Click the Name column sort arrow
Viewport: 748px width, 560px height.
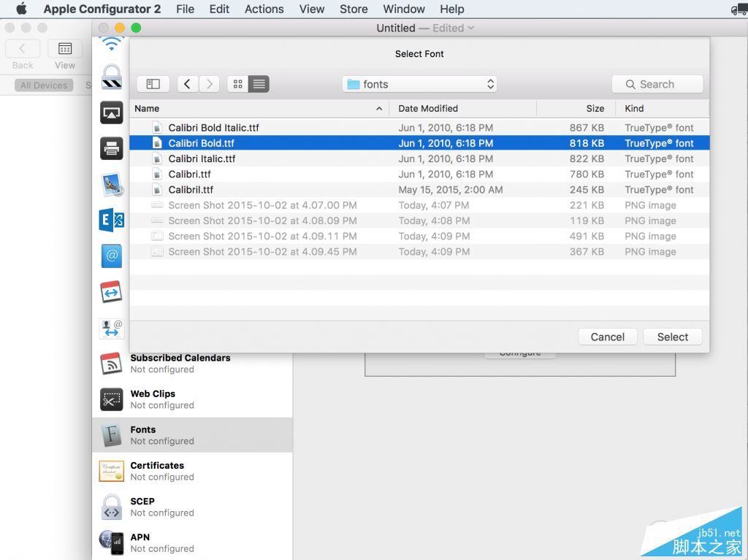point(379,109)
